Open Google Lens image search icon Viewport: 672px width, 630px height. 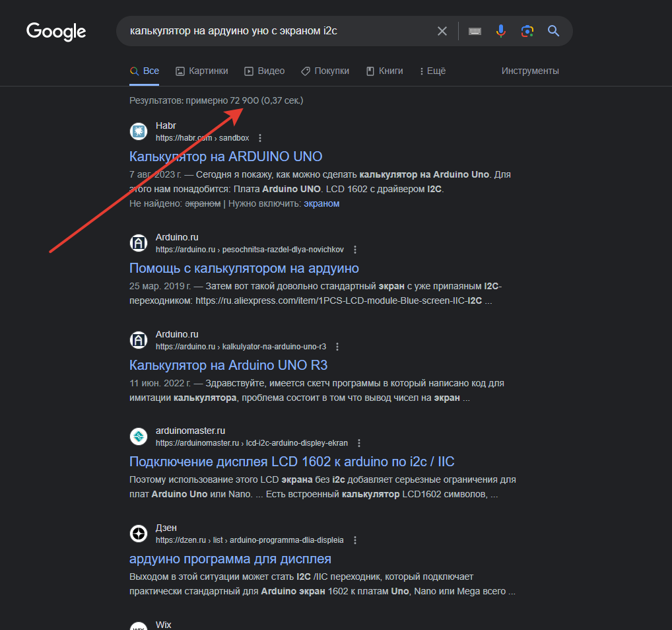click(x=527, y=31)
